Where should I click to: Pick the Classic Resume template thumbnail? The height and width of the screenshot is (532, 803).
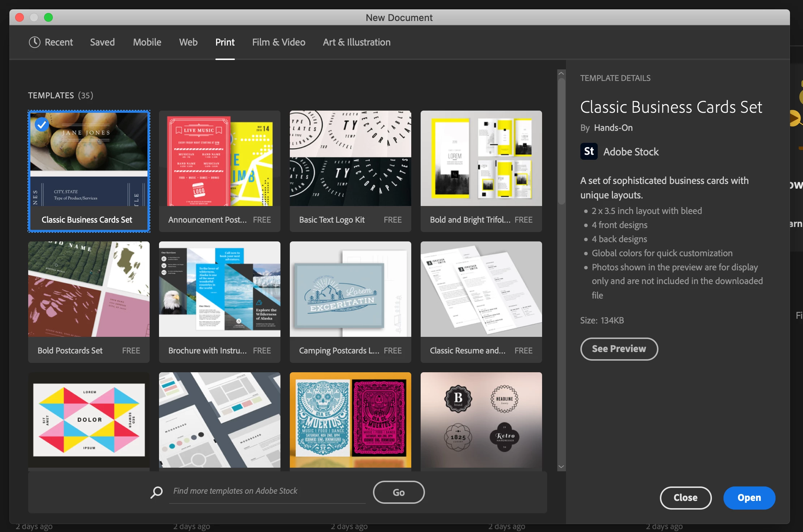(481, 289)
